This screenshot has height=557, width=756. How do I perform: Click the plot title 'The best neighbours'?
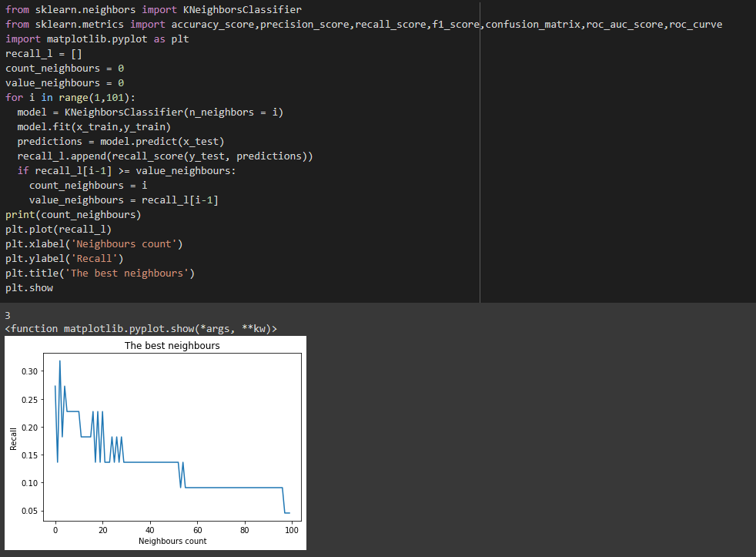coord(172,346)
